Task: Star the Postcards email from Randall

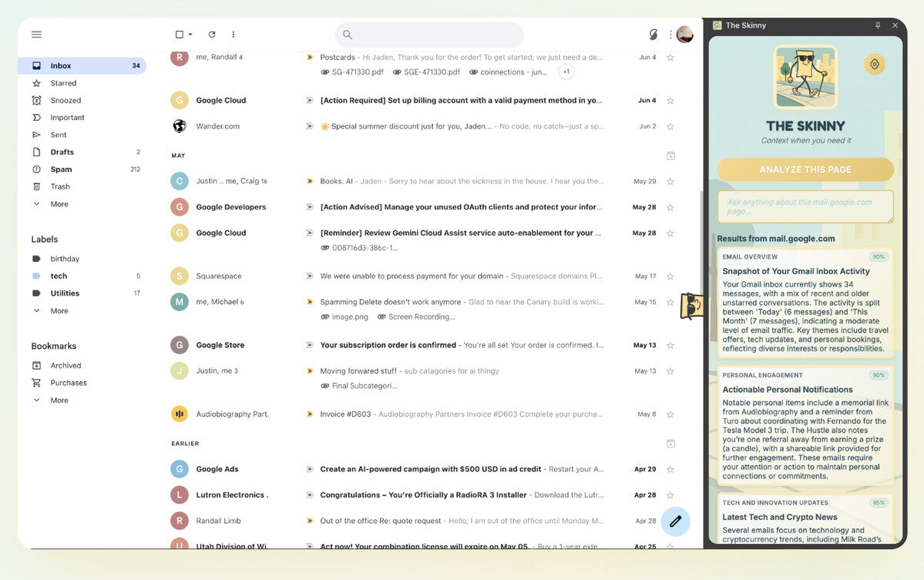Action: (x=670, y=57)
